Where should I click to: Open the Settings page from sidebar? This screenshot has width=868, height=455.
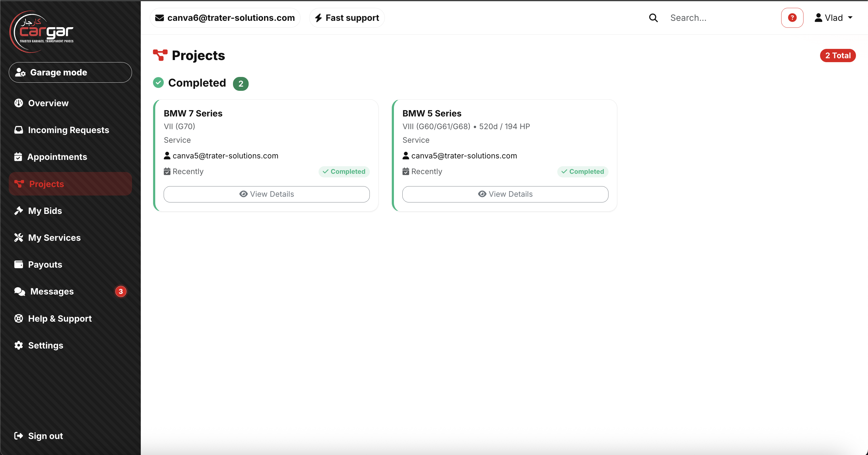pyautogui.click(x=46, y=345)
